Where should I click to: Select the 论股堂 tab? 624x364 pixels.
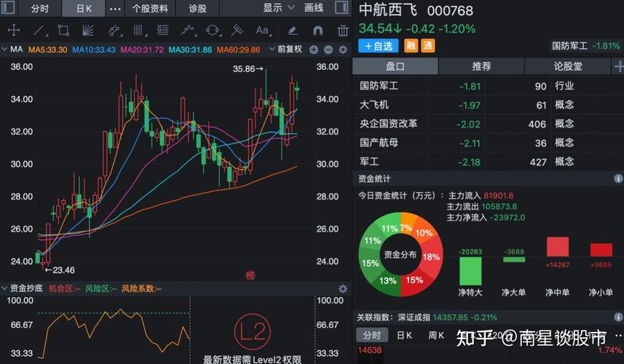pos(568,66)
